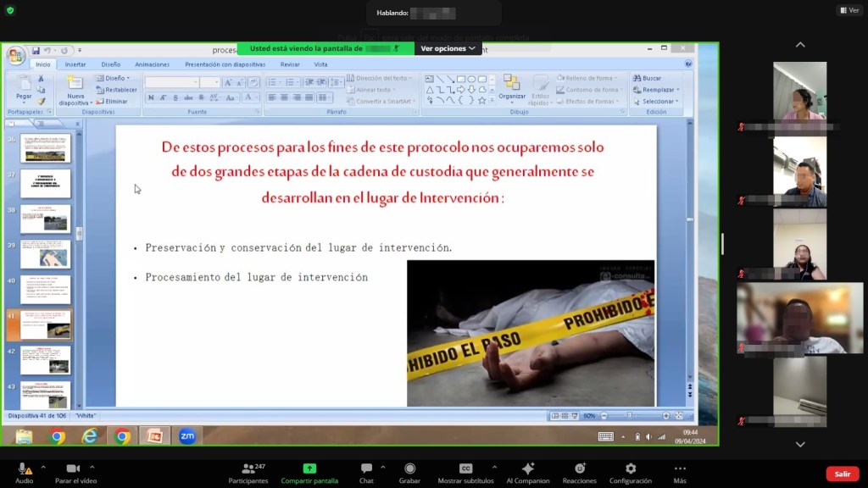Screen dimensions: 868x488
Task: Click the Guardar icon in quick access toolbar
Action: (x=36, y=49)
